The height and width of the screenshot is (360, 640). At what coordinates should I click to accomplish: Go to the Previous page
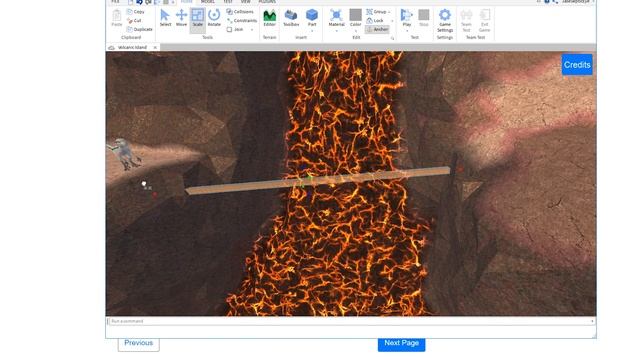pyautogui.click(x=138, y=343)
